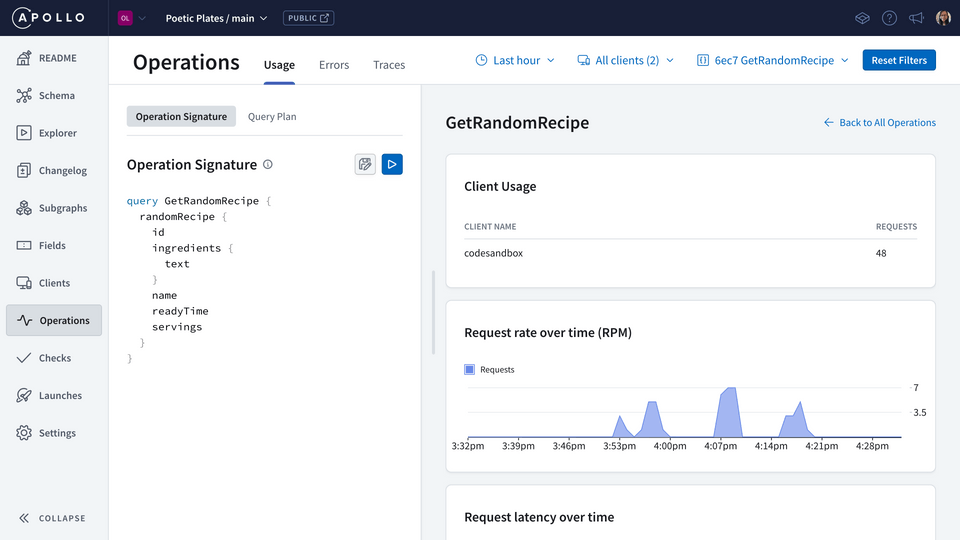This screenshot has height=540, width=960.
Task: Go to Schema in the sidebar
Action: point(56,96)
